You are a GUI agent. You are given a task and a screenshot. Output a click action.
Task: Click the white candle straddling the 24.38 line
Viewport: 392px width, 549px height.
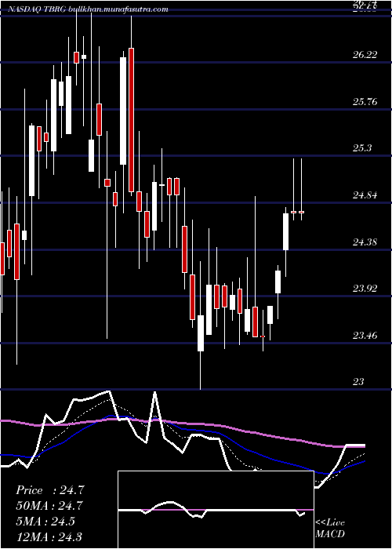coord(286,231)
